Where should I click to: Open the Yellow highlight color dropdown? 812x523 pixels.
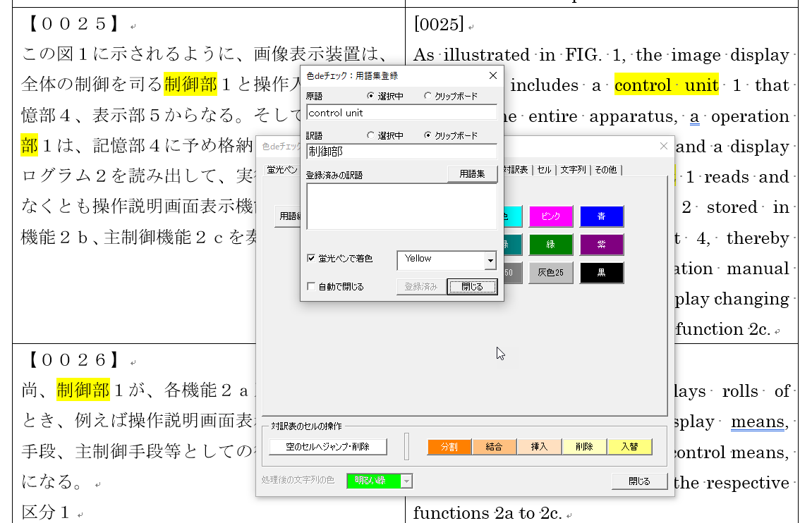(490, 261)
